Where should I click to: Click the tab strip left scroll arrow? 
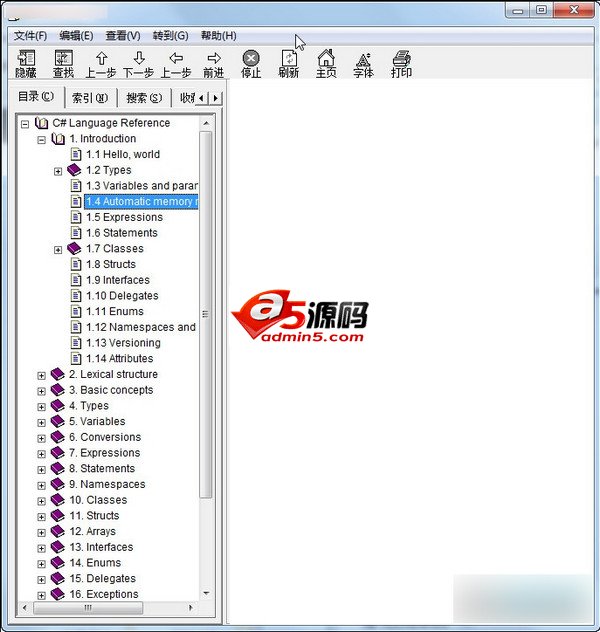(x=202, y=98)
